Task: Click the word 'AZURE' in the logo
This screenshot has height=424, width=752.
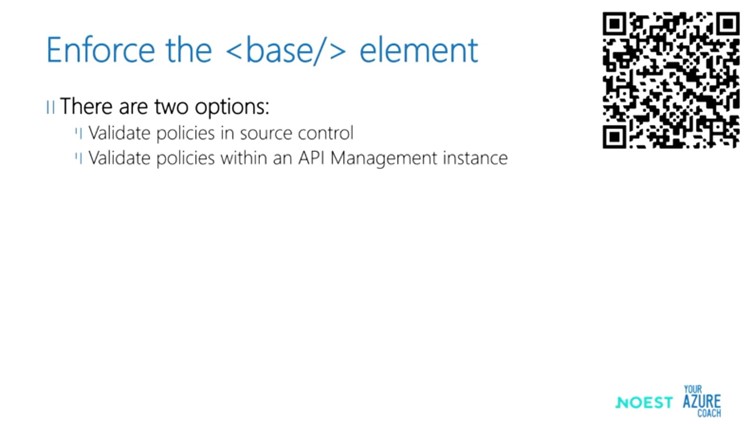Action: coord(702,401)
